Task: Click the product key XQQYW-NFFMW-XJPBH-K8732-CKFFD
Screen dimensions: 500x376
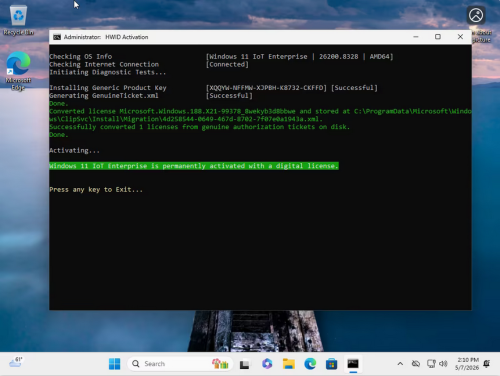Action: point(266,88)
